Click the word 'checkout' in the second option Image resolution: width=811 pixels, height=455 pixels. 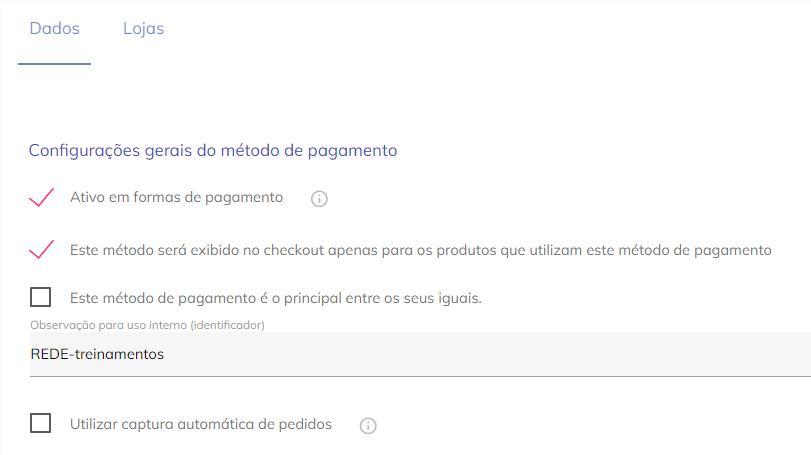(294, 250)
